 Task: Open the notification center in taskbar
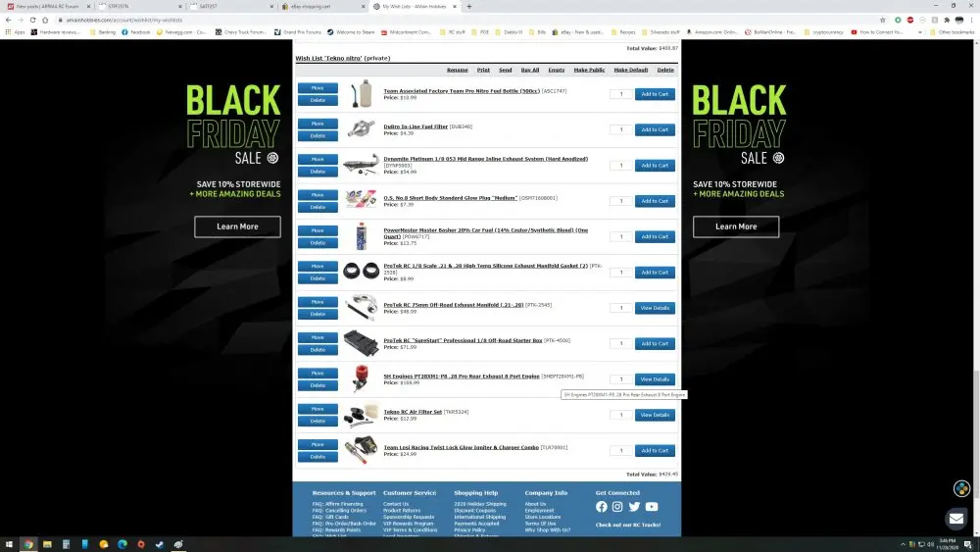[x=968, y=544]
